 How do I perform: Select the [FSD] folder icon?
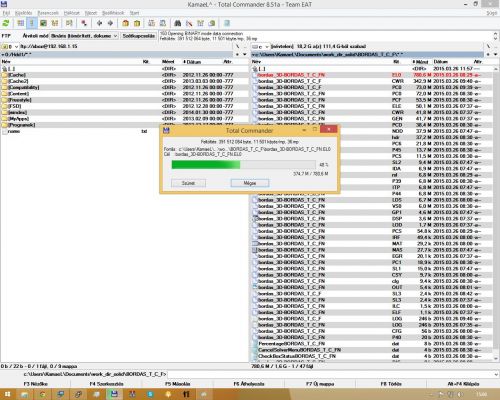tap(4, 106)
